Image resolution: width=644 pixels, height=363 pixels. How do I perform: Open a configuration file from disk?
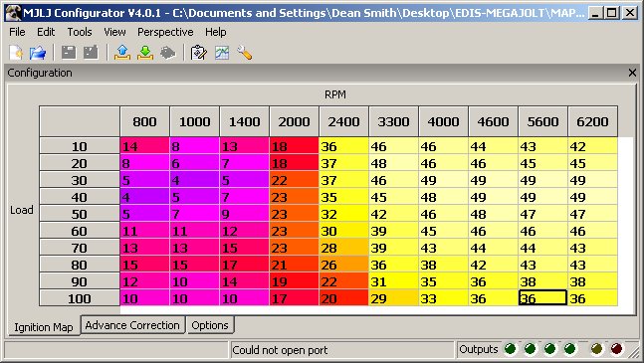coord(38,53)
